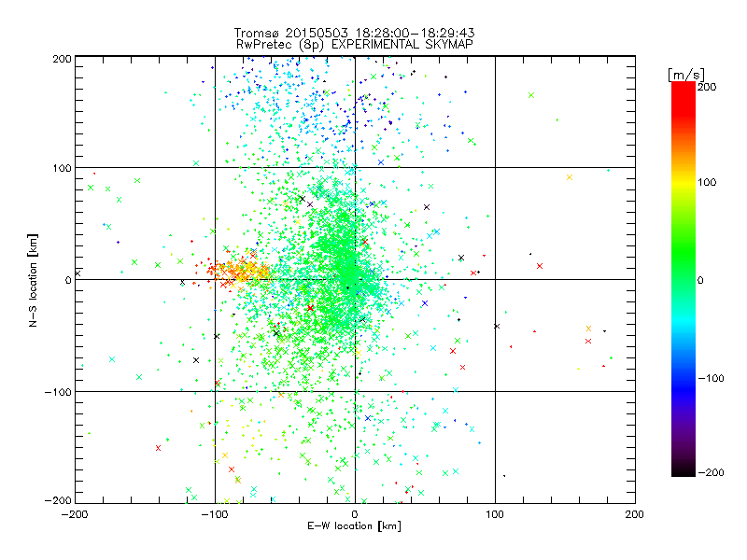Click the 'E-W location [km]' axis label

click(x=354, y=526)
